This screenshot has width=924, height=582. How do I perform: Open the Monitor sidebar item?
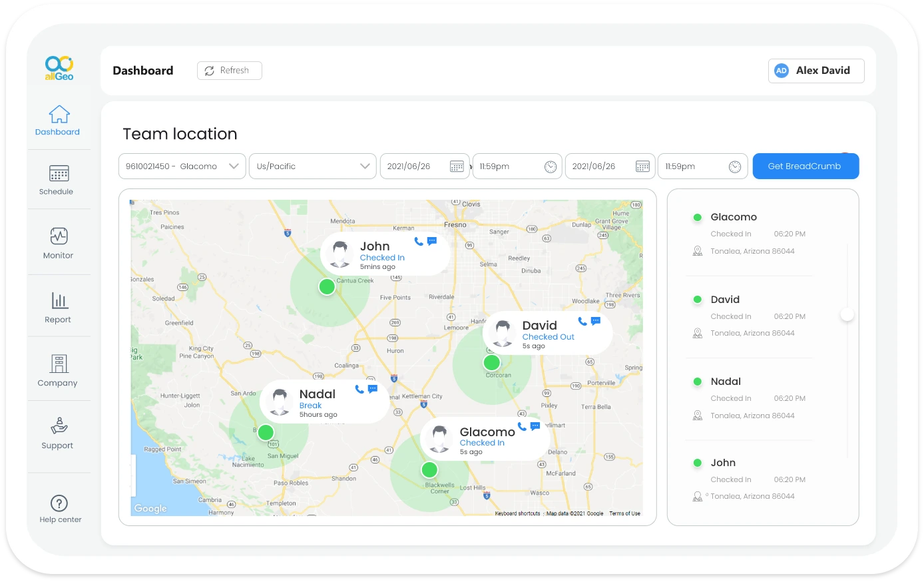pyautogui.click(x=58, y=243)
